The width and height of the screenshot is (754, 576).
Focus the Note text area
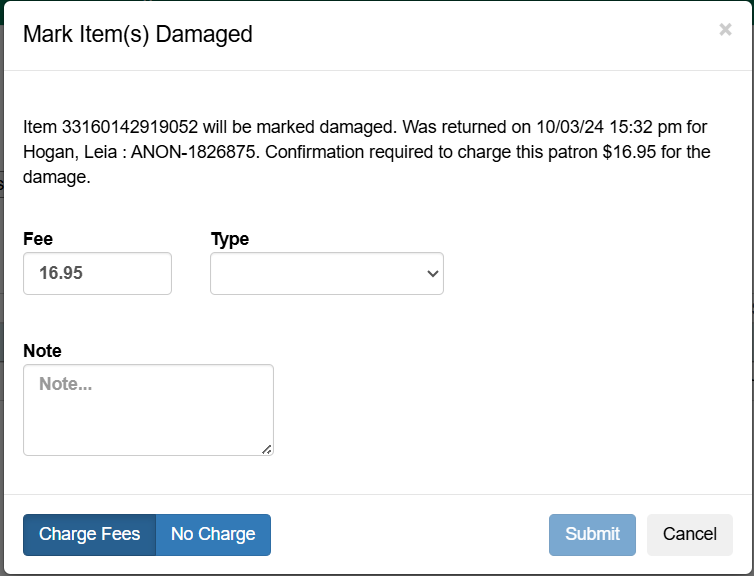[x=148, y=409]
